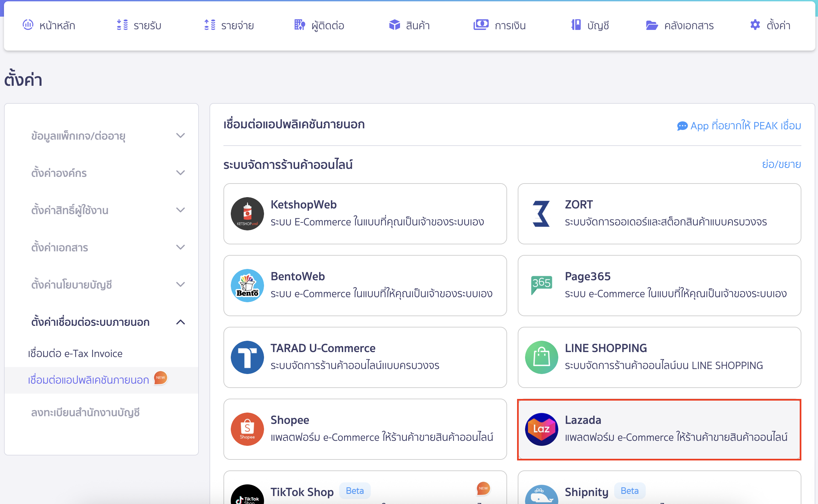Image resolution: width=818 pixels, height=504 pixels.
Task: Open the ZORT integration card
Action: click(659, 214)
